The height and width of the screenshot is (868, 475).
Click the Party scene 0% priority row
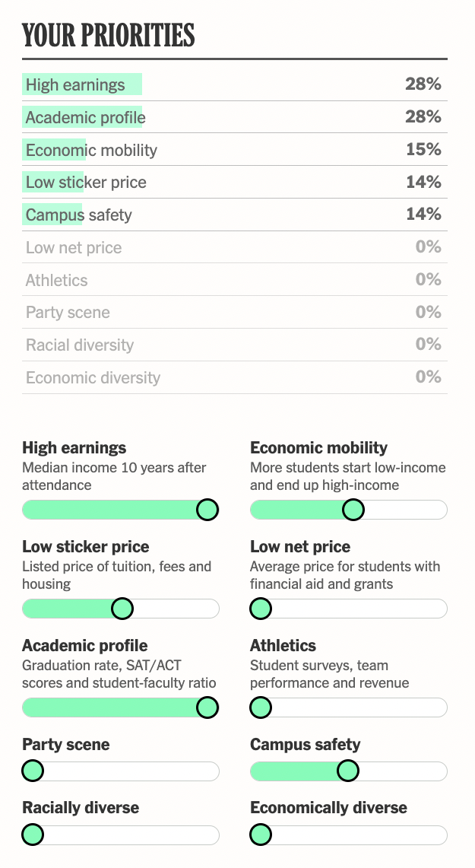tap(234, 313)
